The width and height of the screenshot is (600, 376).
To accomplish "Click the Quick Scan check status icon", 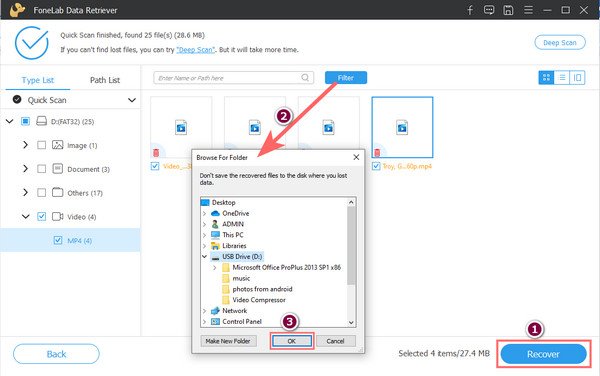I will pos(17,99).
